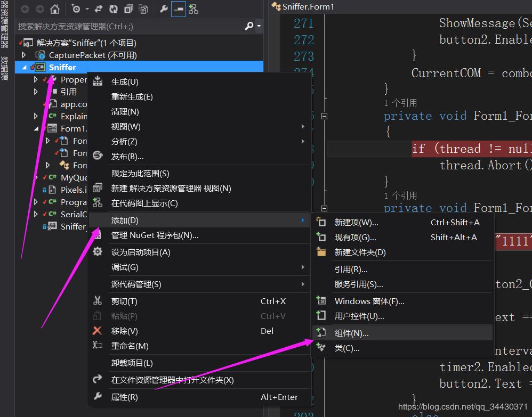
Task: Select the Sniffer_ file at tree bottom
Action: [x=74, y=226]
